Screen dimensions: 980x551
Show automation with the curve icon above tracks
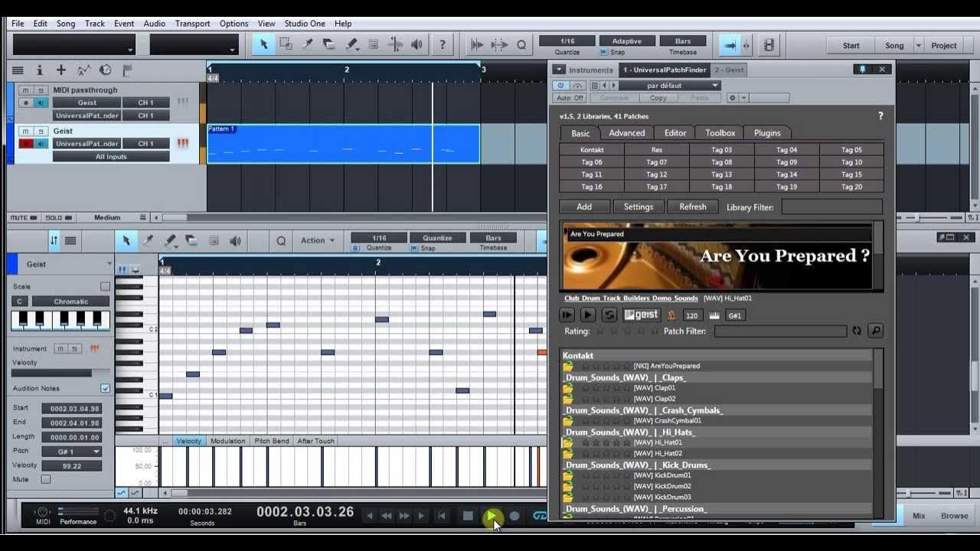[x=83, y=70]
